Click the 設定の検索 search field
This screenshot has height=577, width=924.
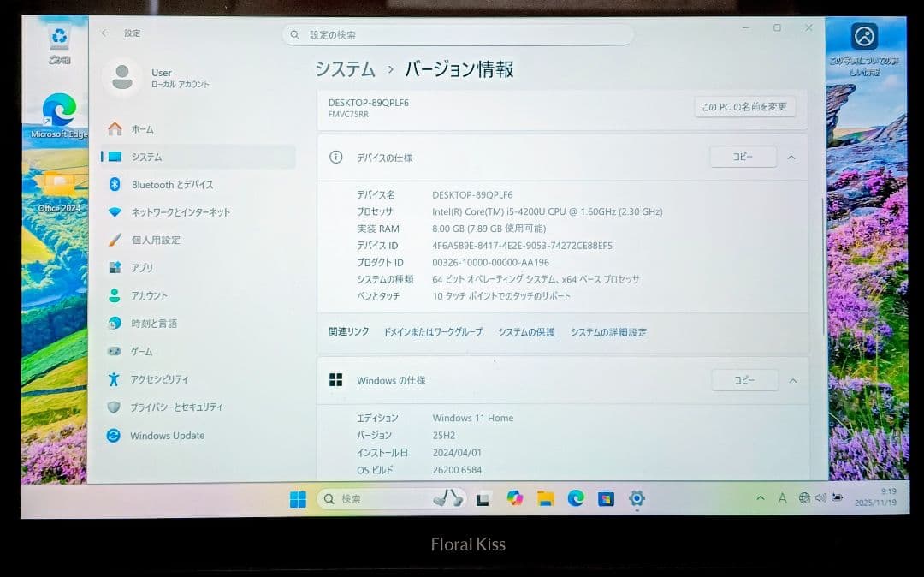click(x=458, y=34)
